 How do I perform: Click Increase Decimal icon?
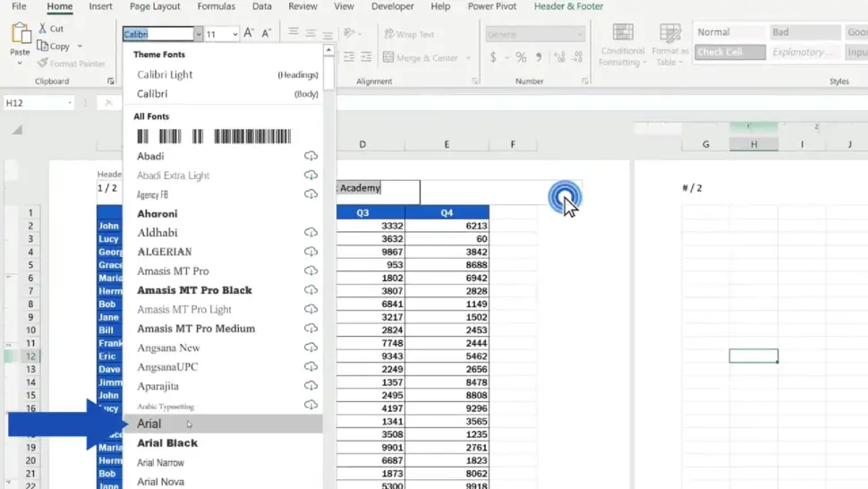pos(559,57)
